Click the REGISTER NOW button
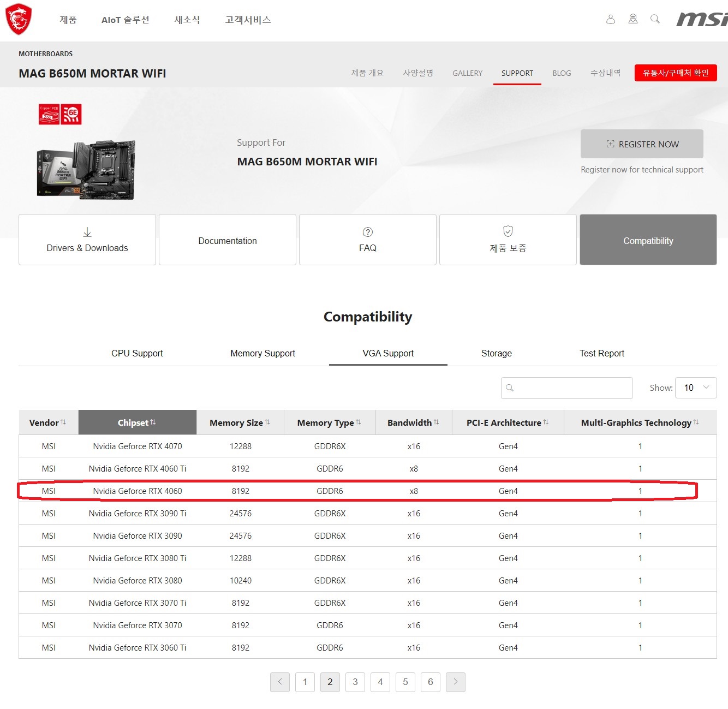This screenshot has width=728, height=709. pyautogui.click(x=642, y=144)
